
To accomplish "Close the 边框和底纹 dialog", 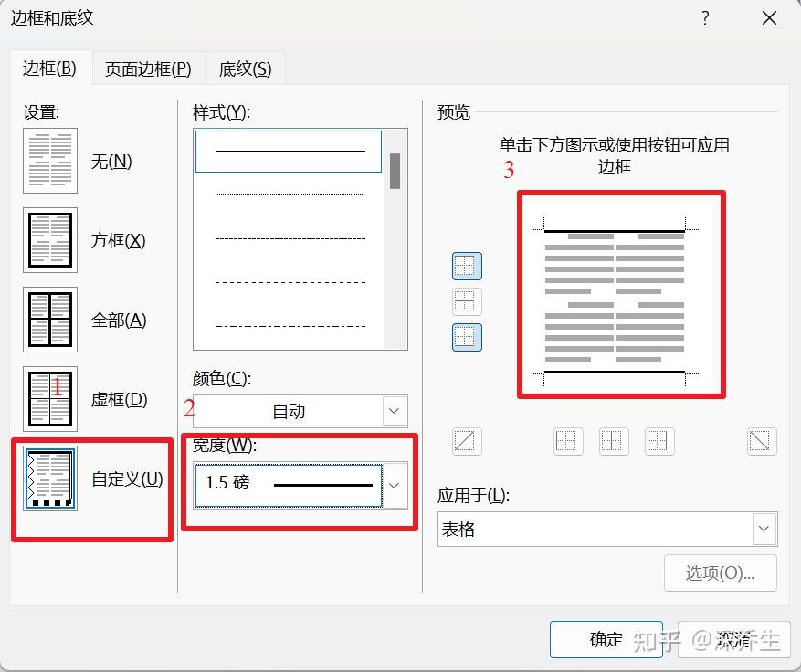I will 769,18.
